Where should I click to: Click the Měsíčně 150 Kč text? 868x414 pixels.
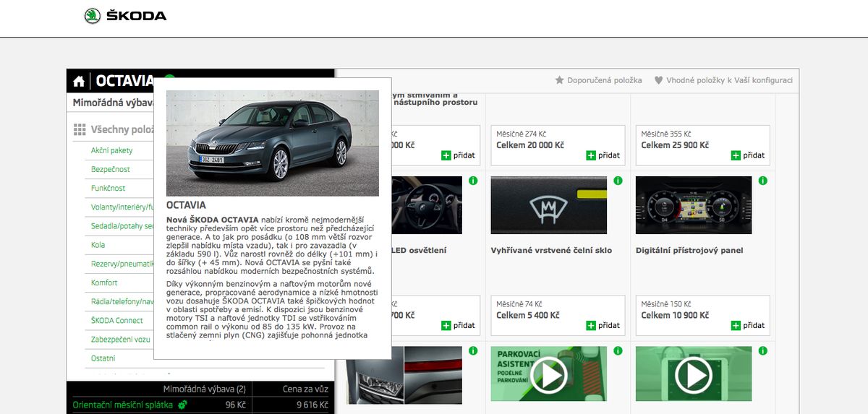[666, 304]
